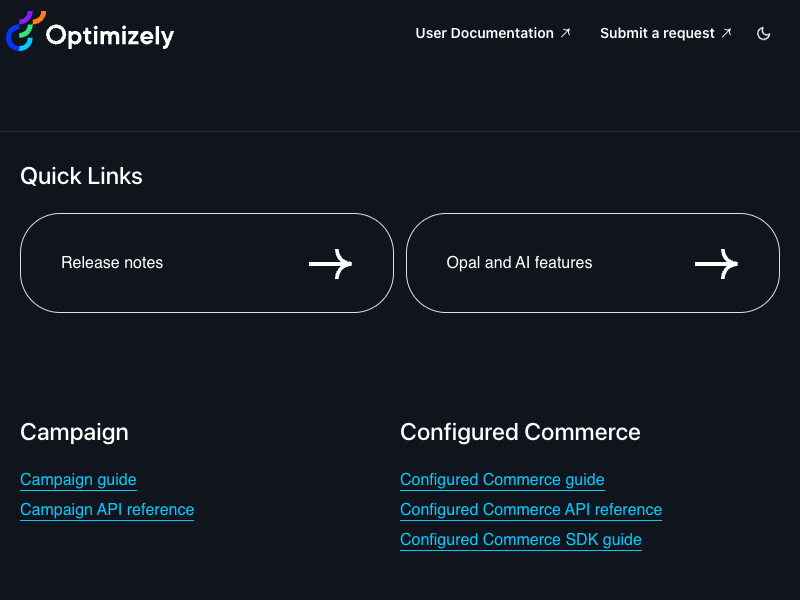
Task: Click the arrow on Opal and AI features card
Action: [x=716, y=264]
